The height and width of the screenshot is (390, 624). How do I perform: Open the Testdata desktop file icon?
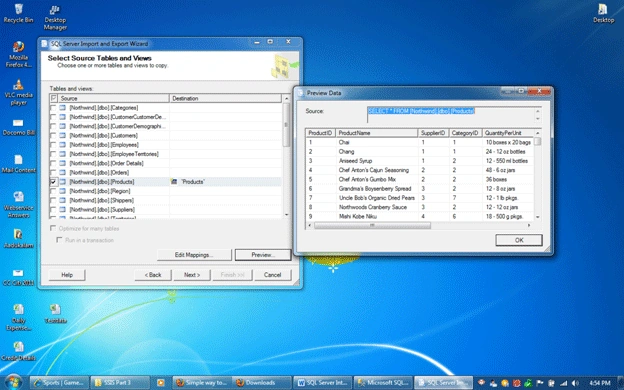[55, 314]
